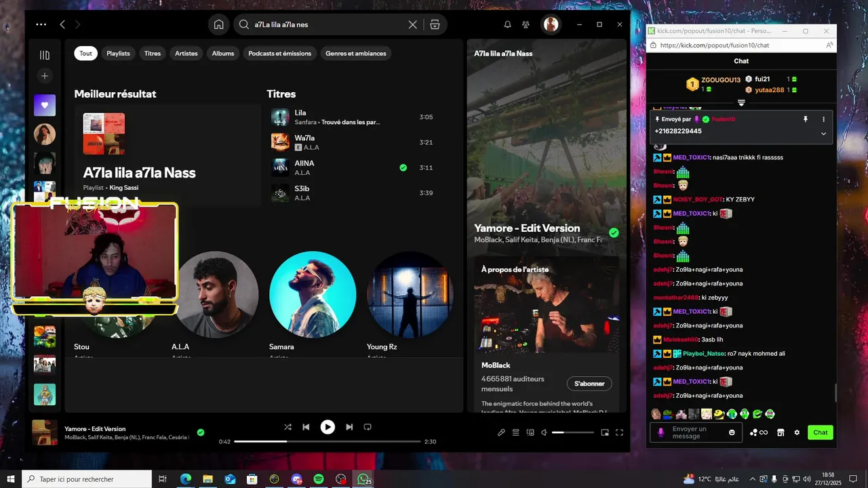Open Friend Activity icon in Spotify
This screenshot has height=488, width=868.
click(x=526, y=24)
